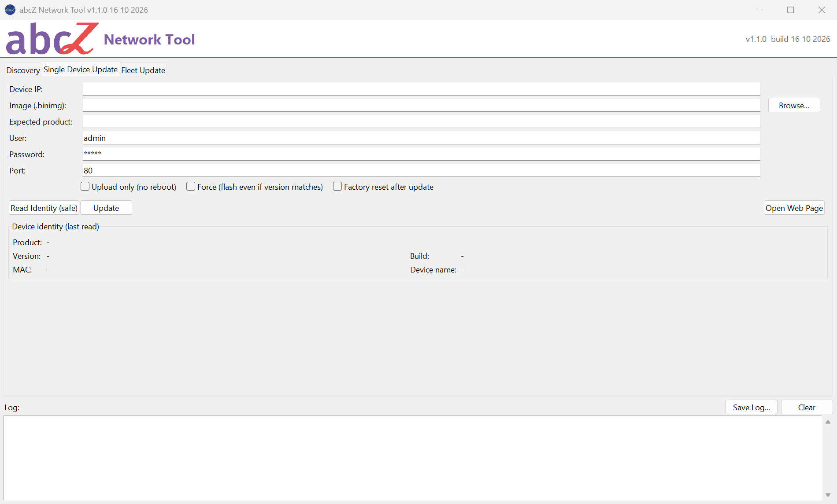Screen dimensions: 837x504
Task: Focus the Device IP input field
Action: pos(421,89)
